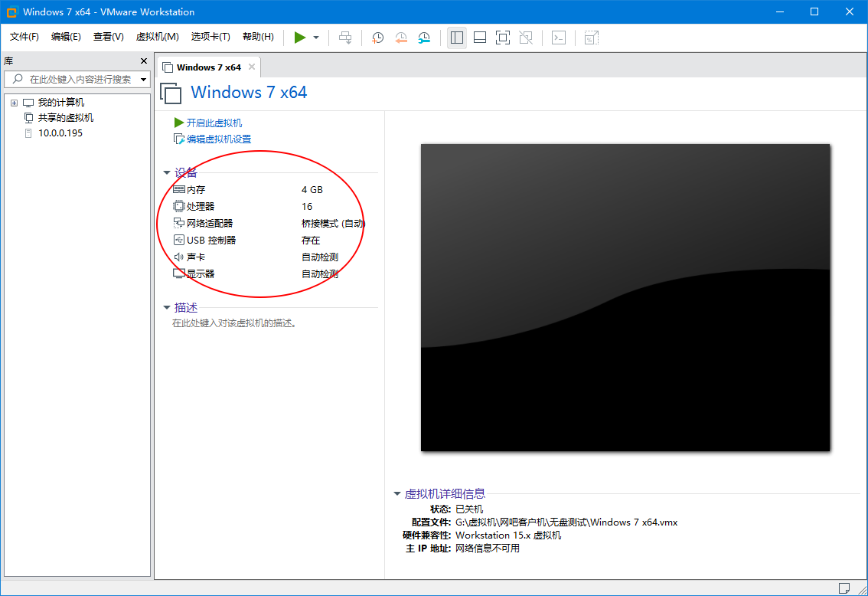Click the description field 在此处键入对该虚拟机的描述
Screen dimensions: 868x596
pyautogui.click(x=235, y=323)
